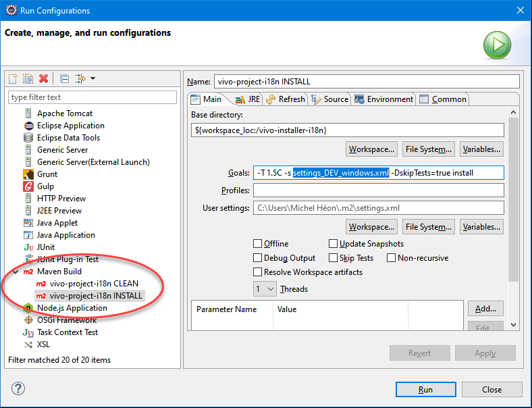This screenshot has height=408, width=532.
Task: Click Variables button under Base directory
Action: pyautogui.click(x=481, y=149)
